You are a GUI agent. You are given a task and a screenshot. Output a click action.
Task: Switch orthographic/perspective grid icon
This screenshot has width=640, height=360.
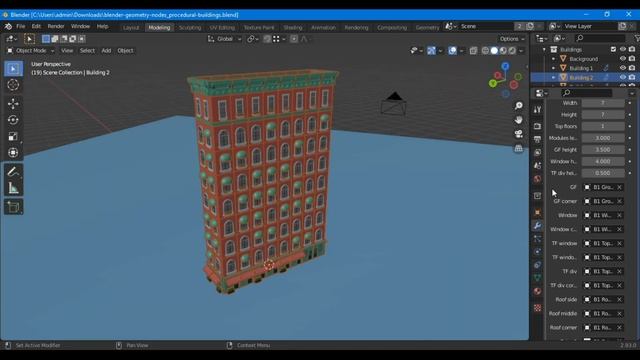click(518, 148)
